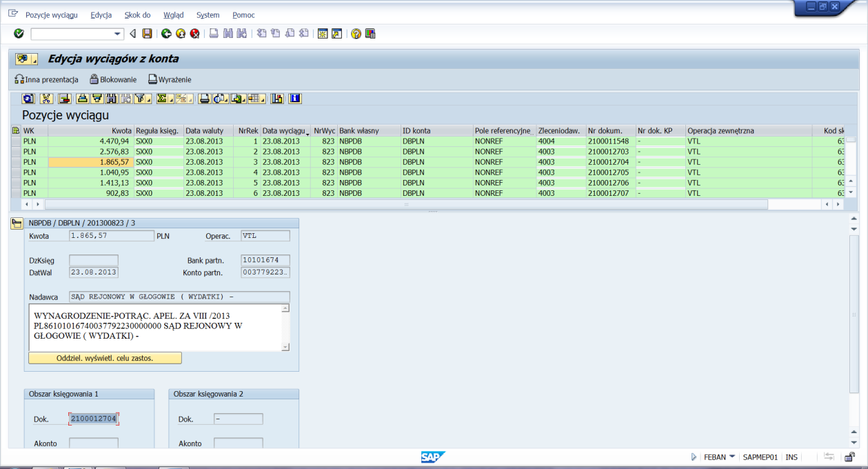Click the icon left of NBPDB / DBPLN header

(17, 223)
